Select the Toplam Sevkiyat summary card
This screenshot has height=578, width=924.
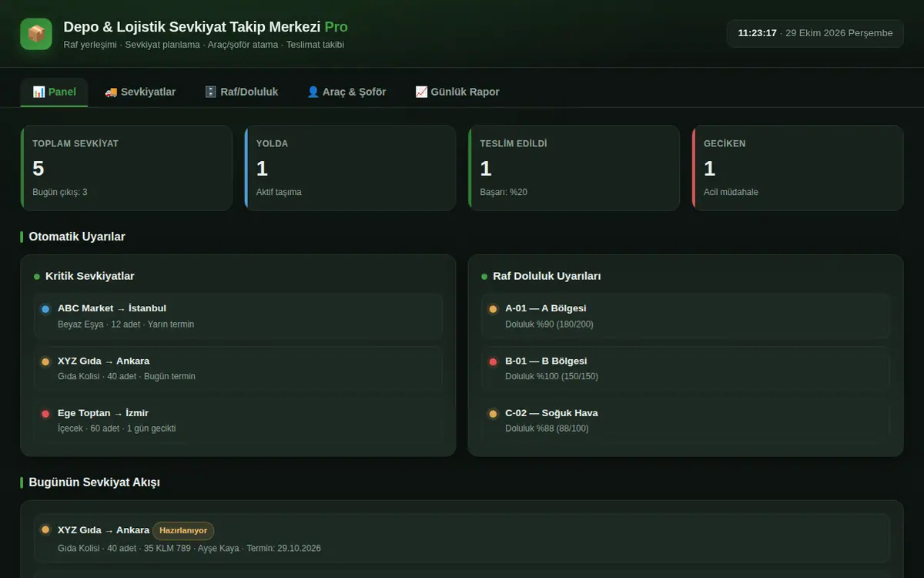pos(126,168)
